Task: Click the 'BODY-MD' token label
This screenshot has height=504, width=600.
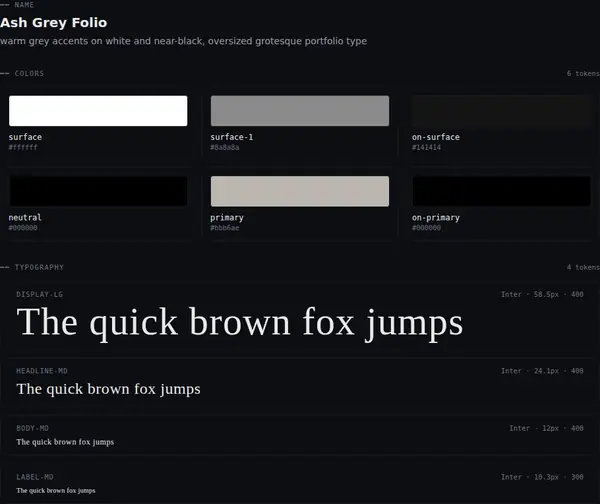Action: tap(33, 428)
